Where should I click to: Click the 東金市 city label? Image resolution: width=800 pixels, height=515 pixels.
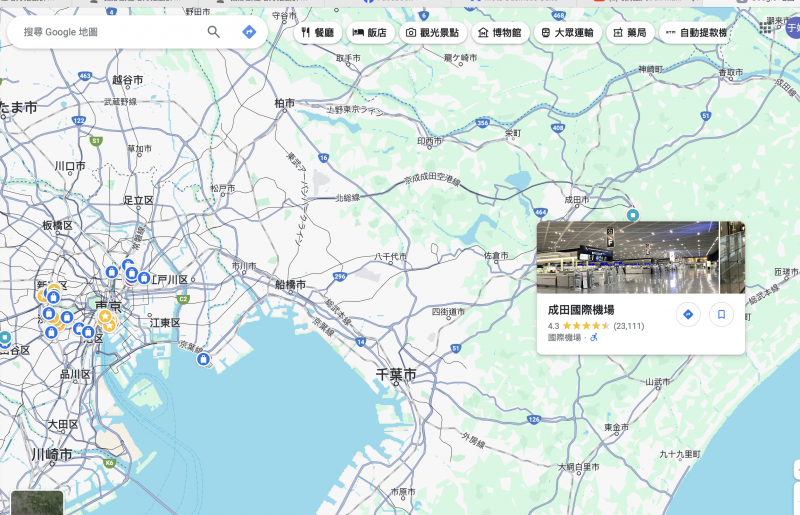pos(617,427)
